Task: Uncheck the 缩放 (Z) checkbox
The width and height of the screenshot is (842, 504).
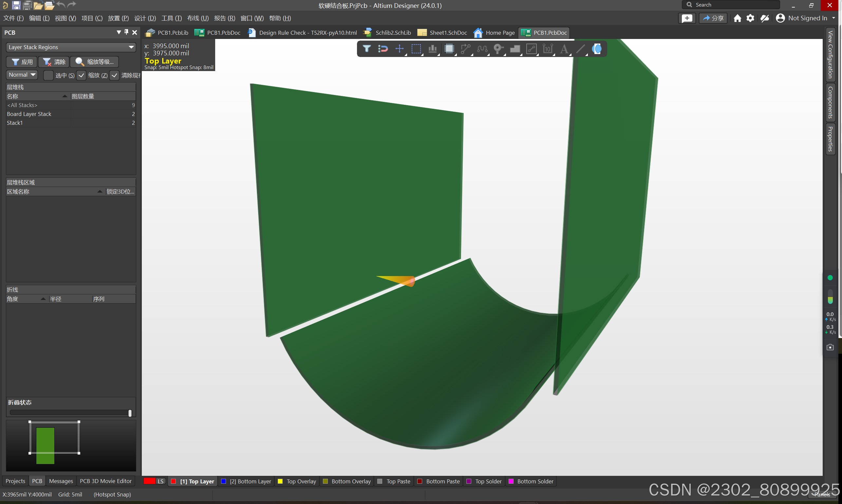Action: tap(81, 75)
